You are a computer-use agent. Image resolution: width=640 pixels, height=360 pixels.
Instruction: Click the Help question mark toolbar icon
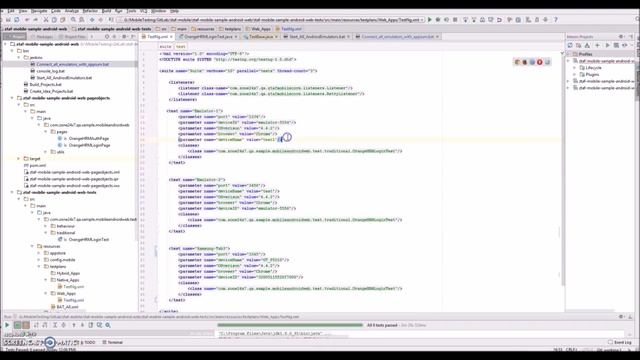[x=556, y=20]
